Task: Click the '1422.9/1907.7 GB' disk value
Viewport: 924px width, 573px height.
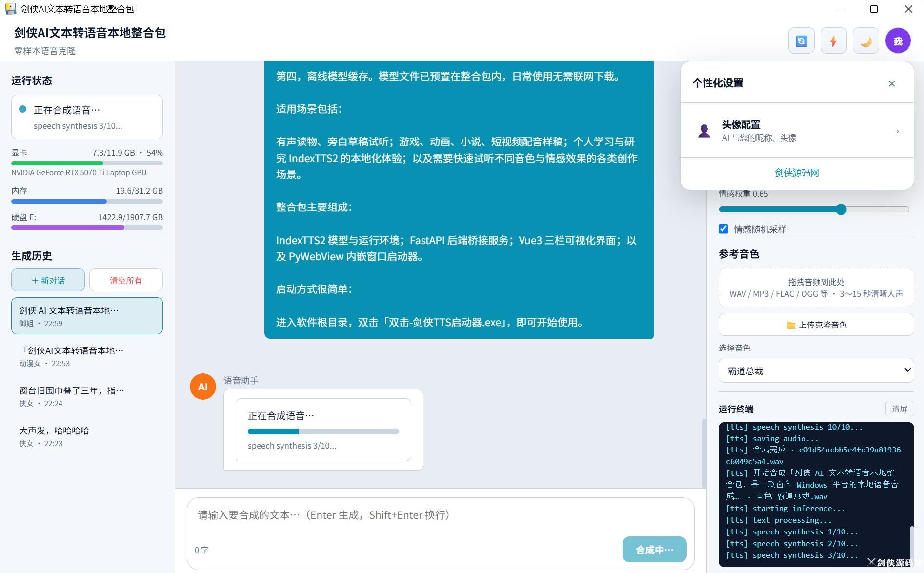Action: [x=130, y=217]
